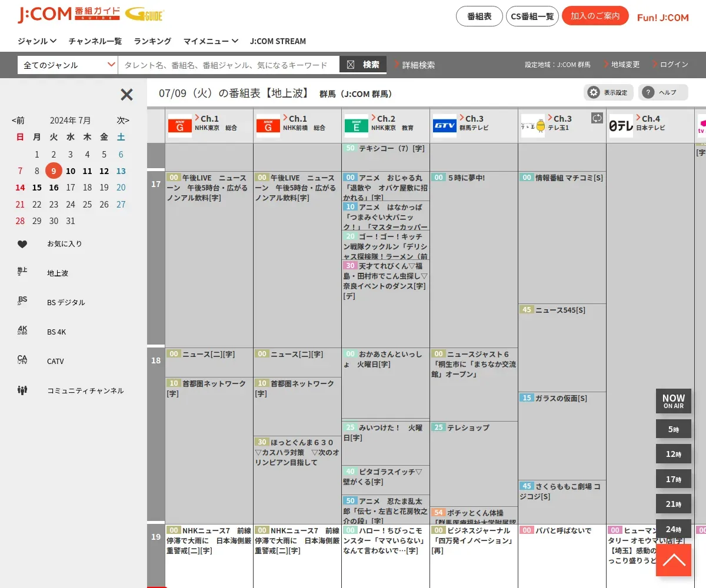Select the heart favorites icon
The height and width of the screenshot is (588, 706).
(22, 244)
